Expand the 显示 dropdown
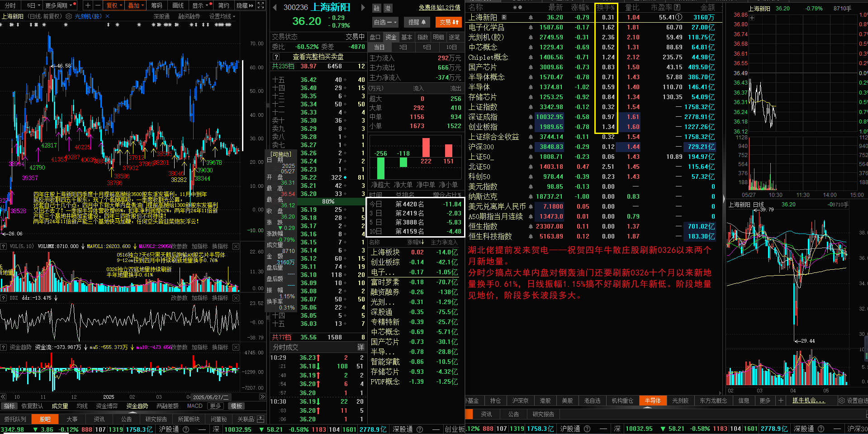 click(x=201, y=5)
